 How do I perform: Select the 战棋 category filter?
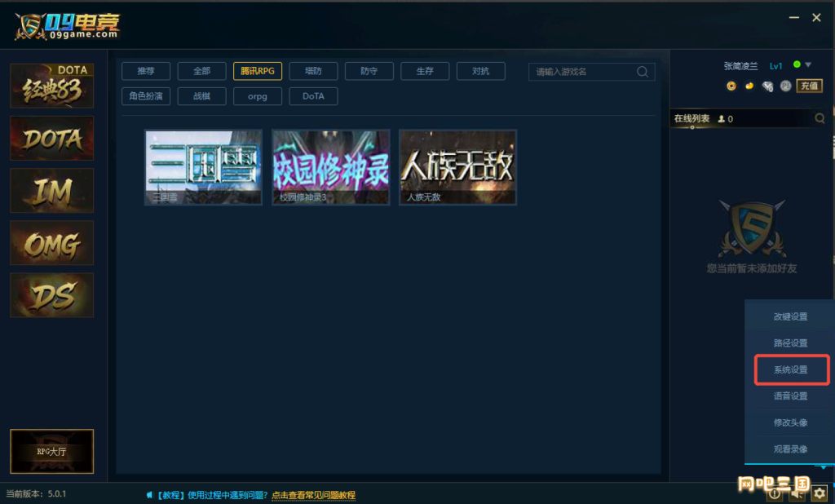point(202,96)
